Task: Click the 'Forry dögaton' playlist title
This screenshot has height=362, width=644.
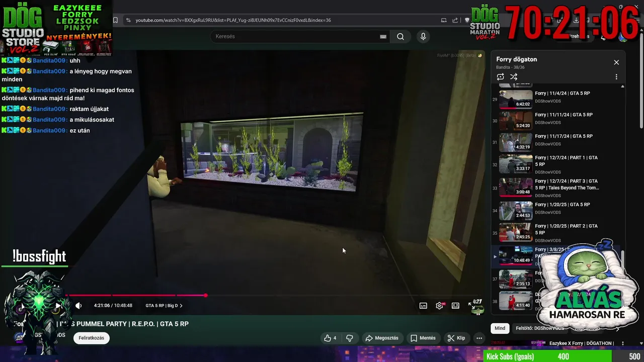Action: point(517,59)
